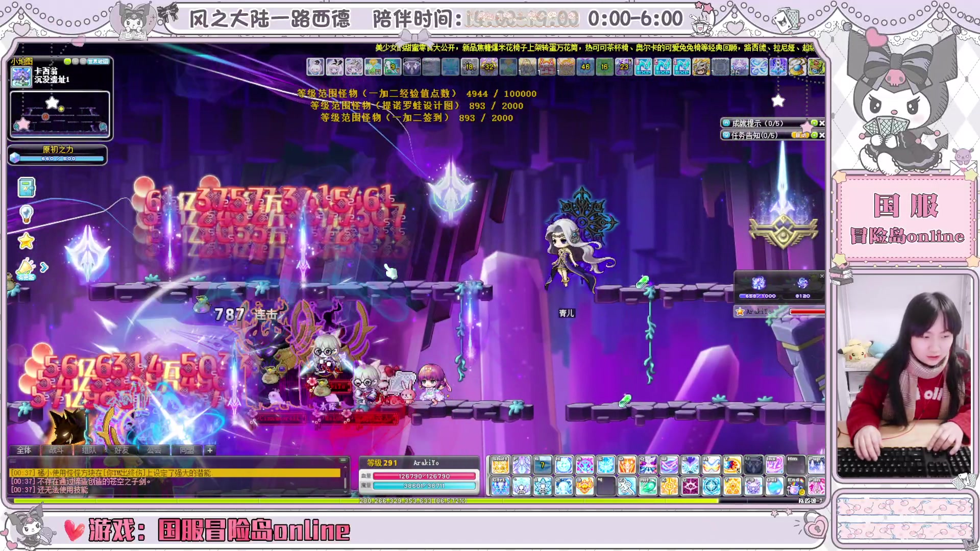This screenshot has width=980, height=551.
Task: Click the Q-key skill slot
Action: click(647, 465)
